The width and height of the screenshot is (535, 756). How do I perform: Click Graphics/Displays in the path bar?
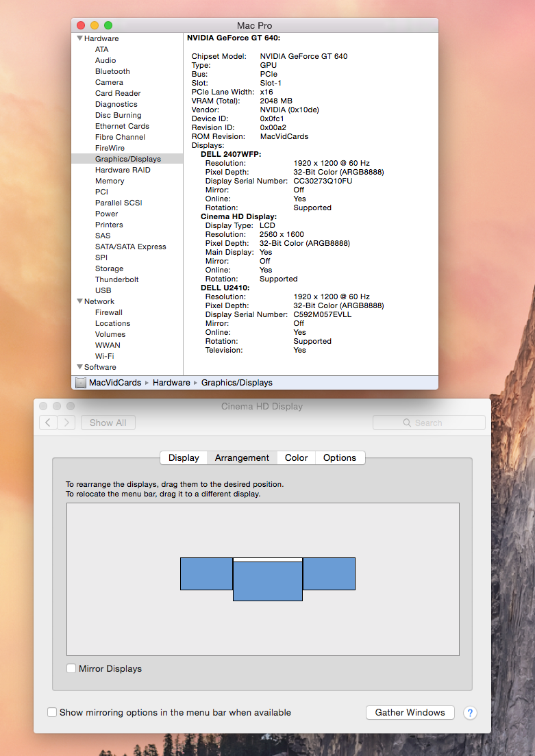click(237, 383)
